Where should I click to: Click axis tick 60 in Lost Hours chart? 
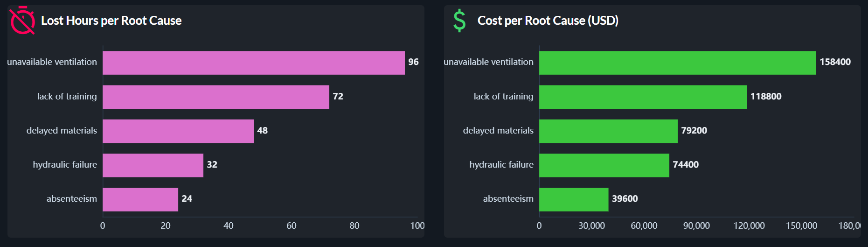(292, 226)
